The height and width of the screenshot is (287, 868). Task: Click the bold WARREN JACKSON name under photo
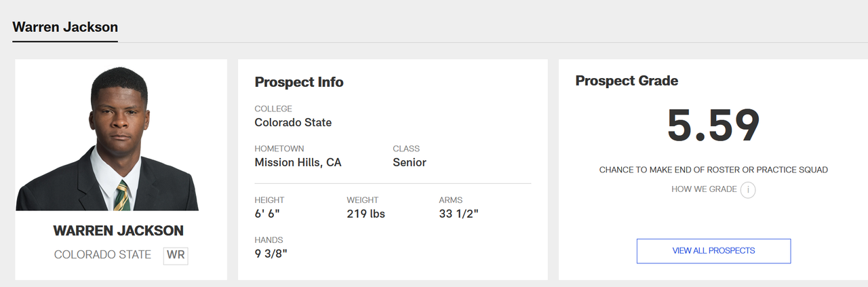point(119,231)
